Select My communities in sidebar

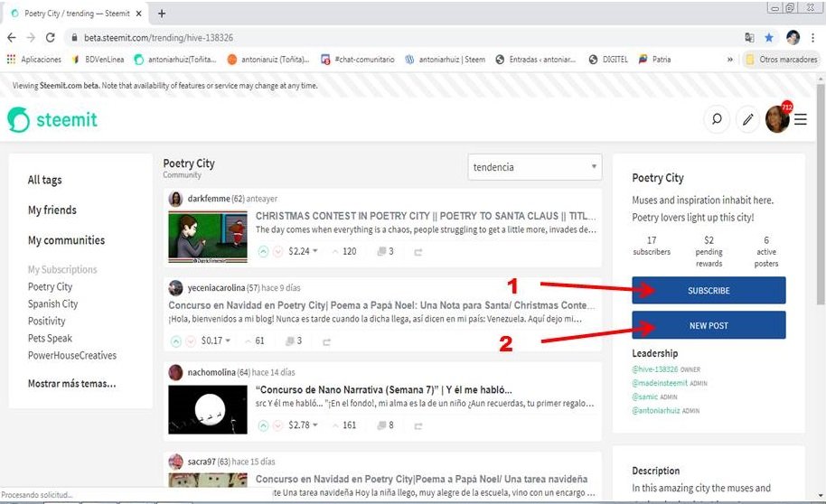click(x=66, y=240)
